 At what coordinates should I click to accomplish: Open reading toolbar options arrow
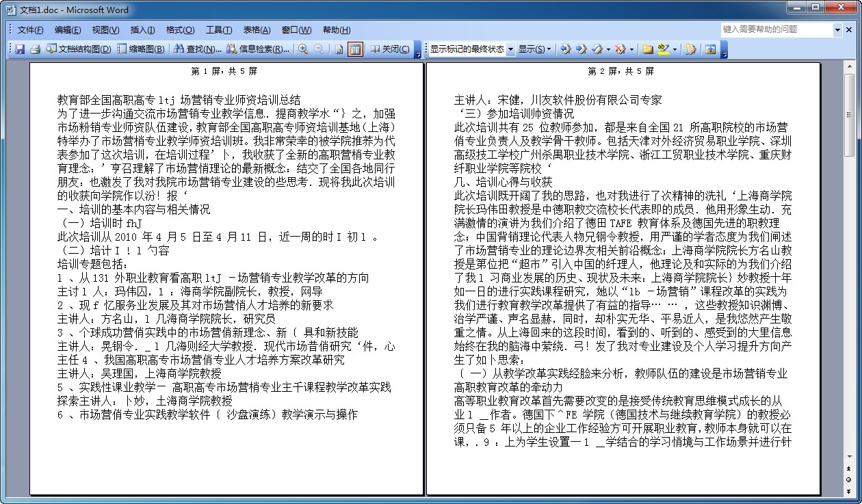(x=418, y=51)
